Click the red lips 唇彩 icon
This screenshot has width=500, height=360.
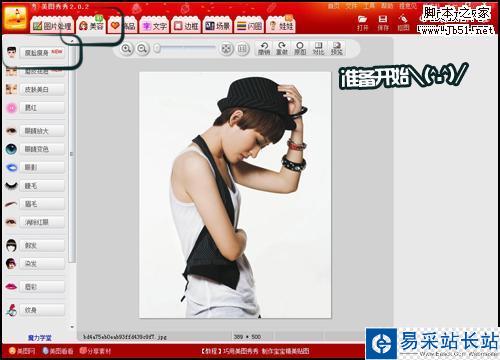pos(11,286)
